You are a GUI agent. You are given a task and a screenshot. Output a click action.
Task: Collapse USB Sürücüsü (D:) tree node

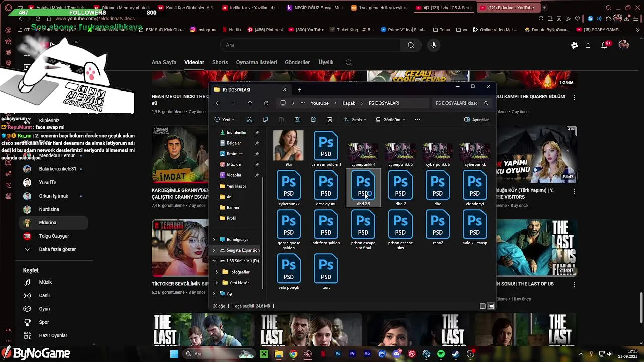[214, 261]
